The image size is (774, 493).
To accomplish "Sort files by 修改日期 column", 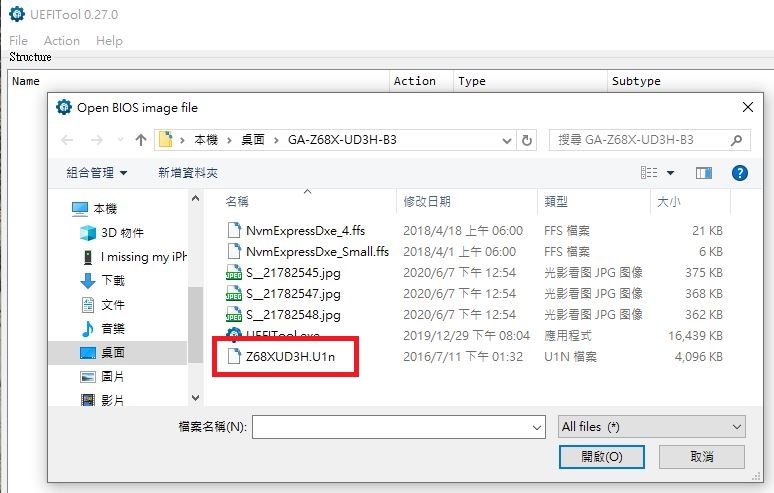I will (426, 201).
